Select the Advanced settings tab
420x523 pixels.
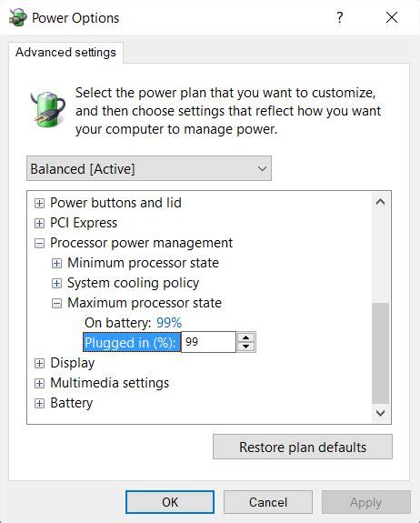(x=65, y=53)
